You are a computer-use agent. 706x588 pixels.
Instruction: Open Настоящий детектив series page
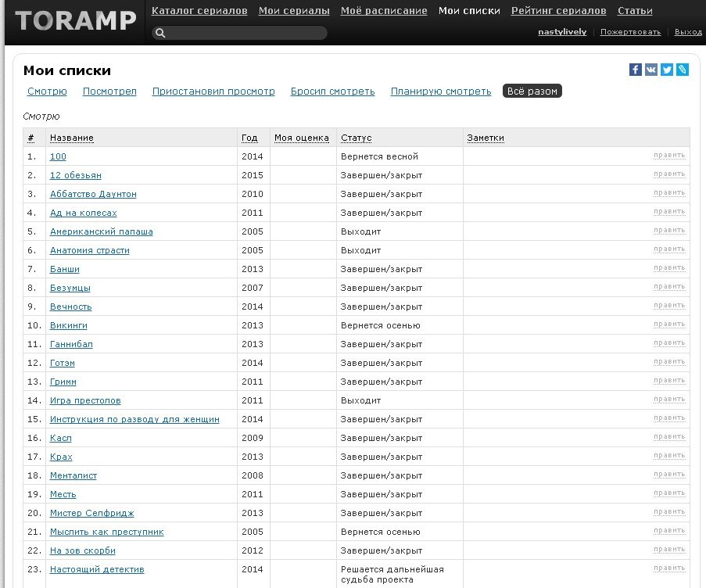coord(97,569)
